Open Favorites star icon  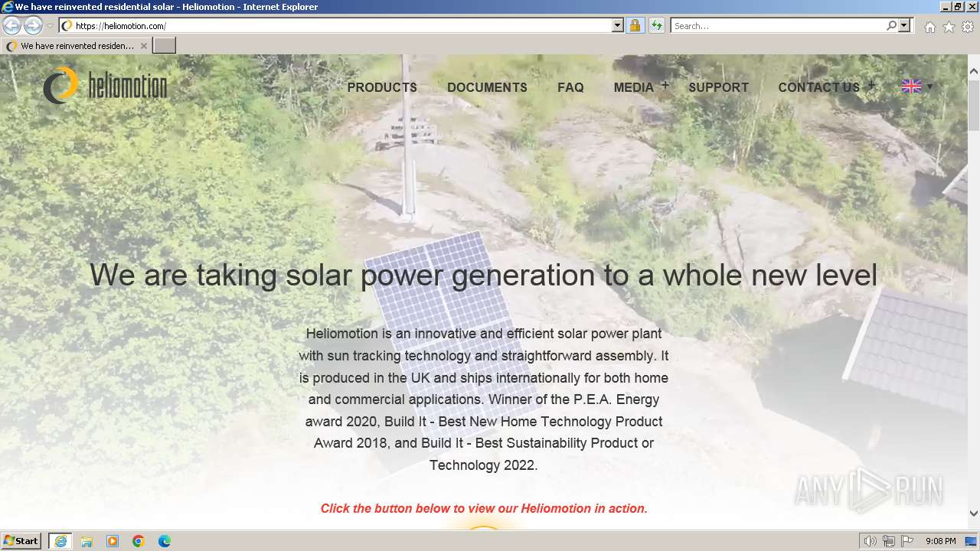tap(949, 27)
